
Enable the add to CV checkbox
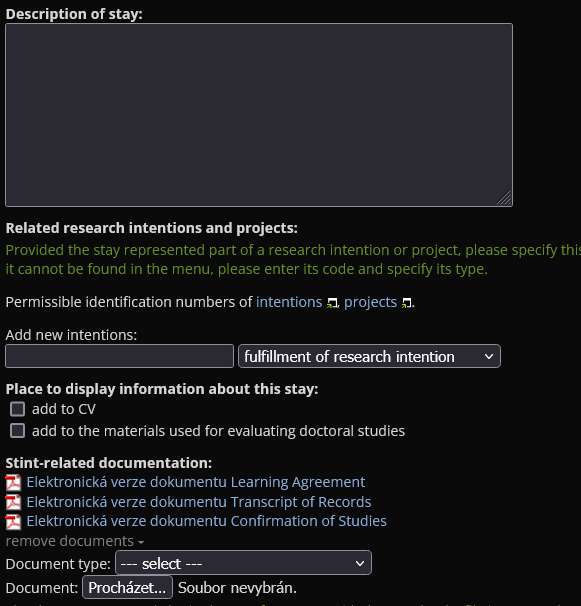17,409
